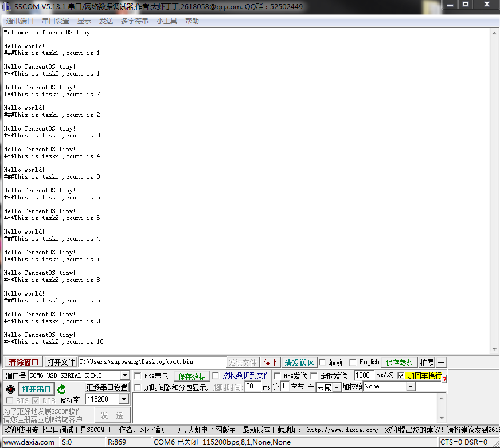This screenshot has height=448, width=500.
Task: Toggle the 加回车换行 checkbox
Action: coord(401,375)
